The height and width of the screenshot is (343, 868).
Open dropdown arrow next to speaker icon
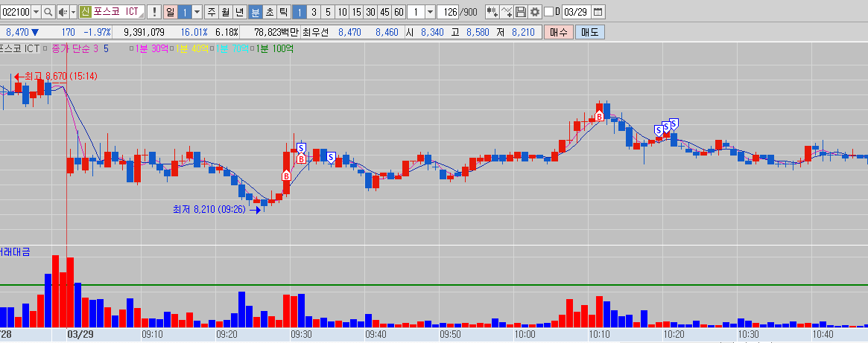click(x=72, y=12)
